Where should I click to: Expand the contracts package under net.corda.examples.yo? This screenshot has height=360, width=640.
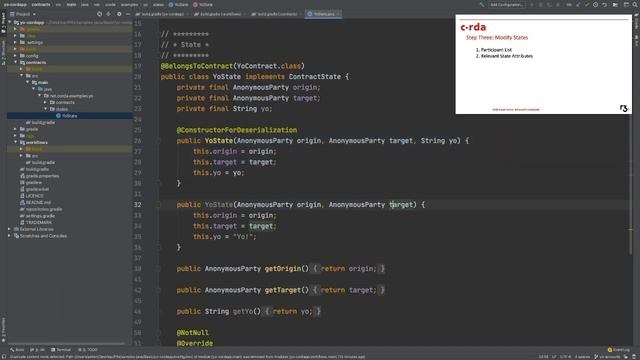pyautogui.click(x=45, y=102)
